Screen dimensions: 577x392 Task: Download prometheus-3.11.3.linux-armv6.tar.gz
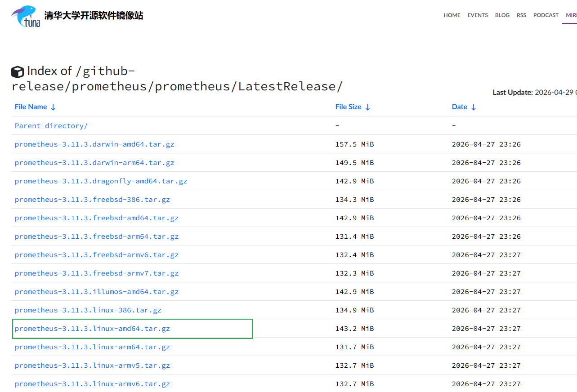[x=92, y=384]
